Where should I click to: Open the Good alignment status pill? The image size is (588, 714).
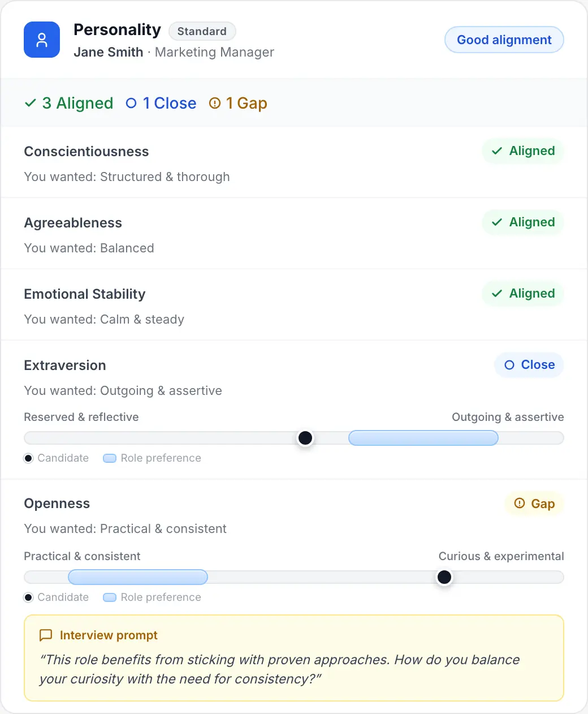click(x=504, y=40)
